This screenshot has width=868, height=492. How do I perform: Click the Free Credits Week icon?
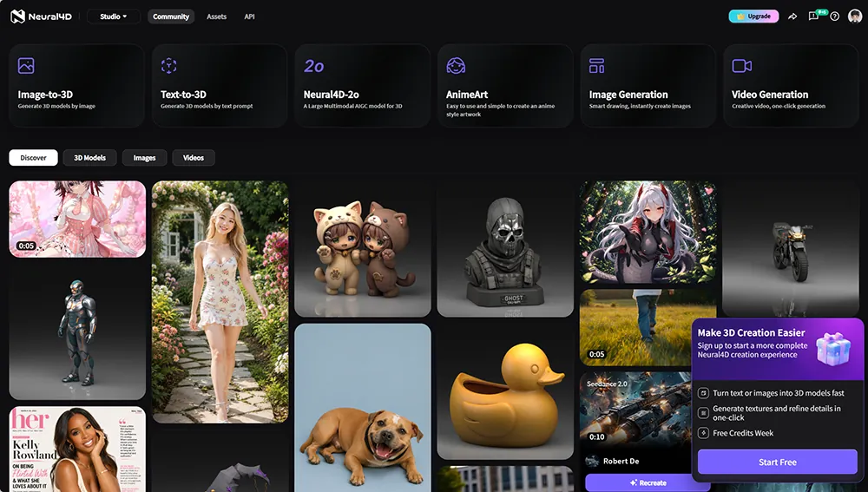tap(703, 433)
